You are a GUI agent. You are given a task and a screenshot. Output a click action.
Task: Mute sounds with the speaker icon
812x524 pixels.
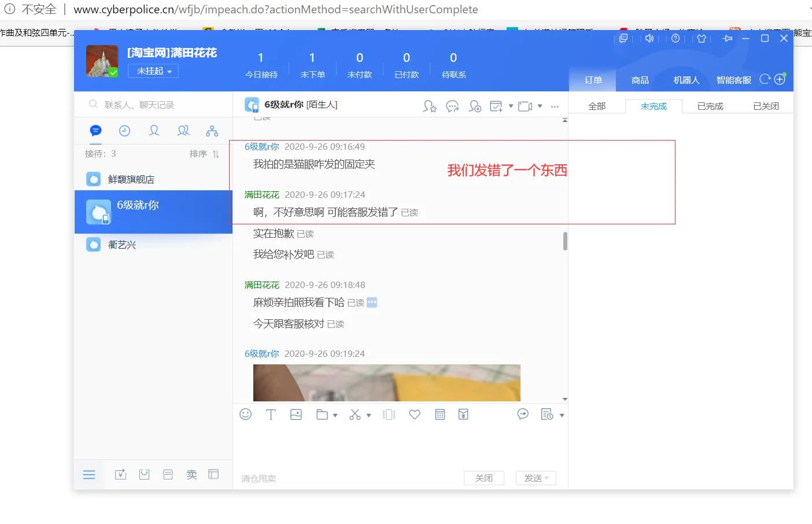(649, 38)
